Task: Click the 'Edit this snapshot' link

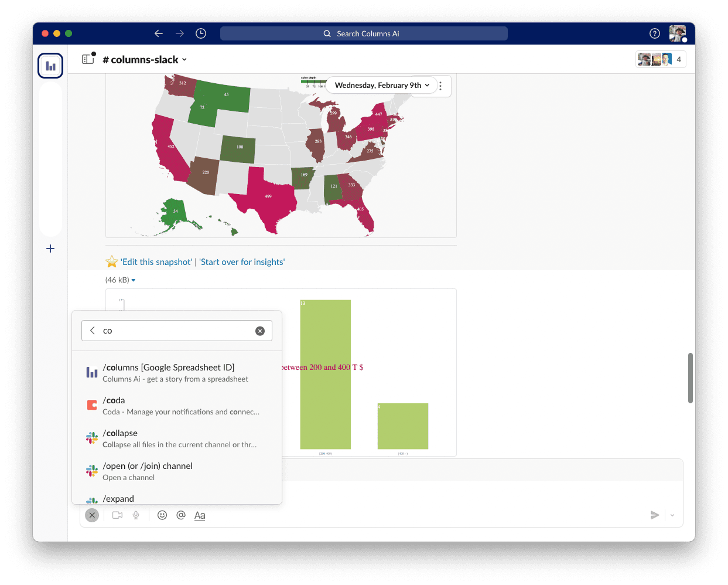Action: pyautogui.click(x=156, y=262)
